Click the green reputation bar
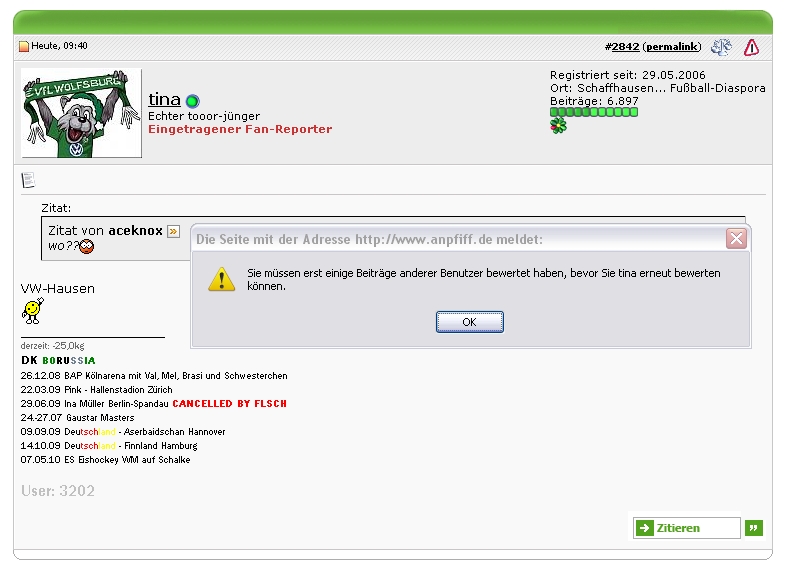 coord(594,113)
